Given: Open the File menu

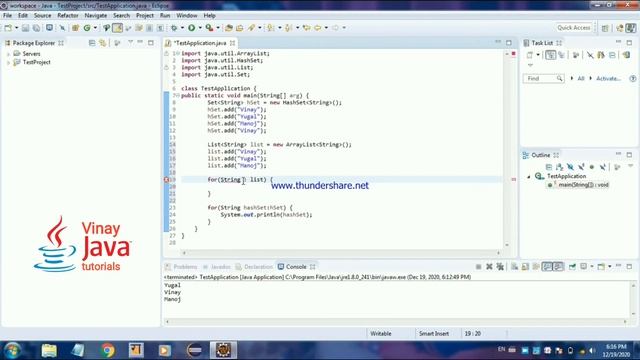Looking at the screenshot, I should [7, 16].
